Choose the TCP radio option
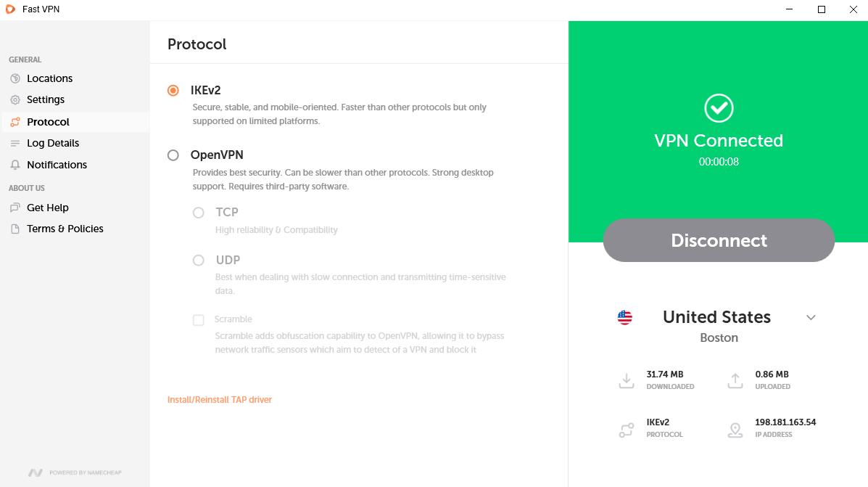 [x=199, y=213]
